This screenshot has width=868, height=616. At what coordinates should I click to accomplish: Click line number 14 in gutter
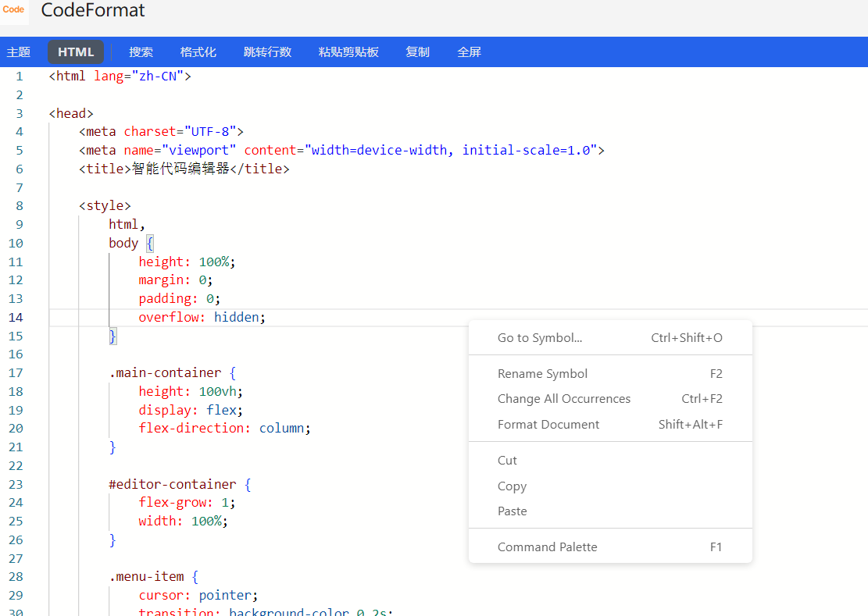[x=16, y=318]
